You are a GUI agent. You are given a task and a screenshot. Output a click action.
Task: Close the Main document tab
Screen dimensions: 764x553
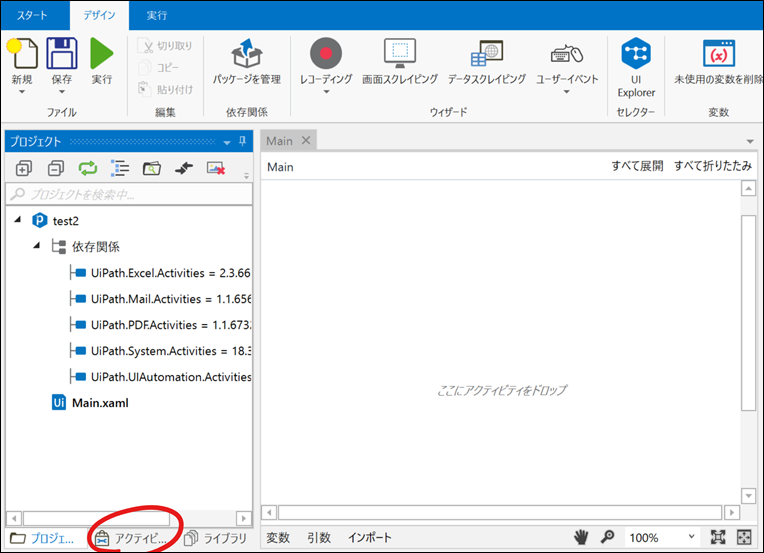click(x=306, y=140)
